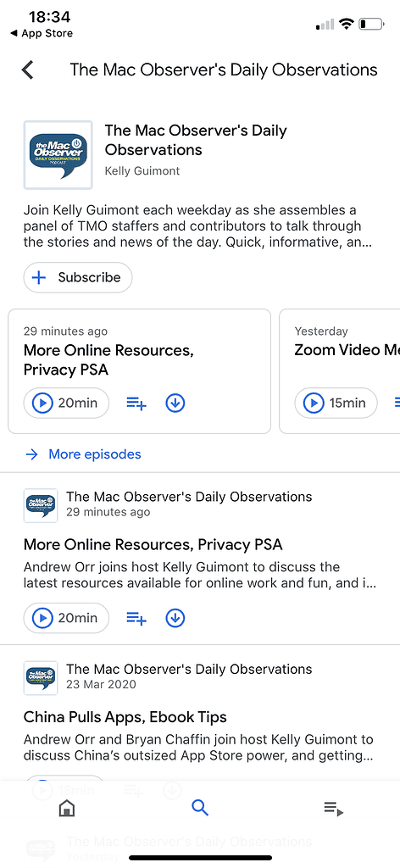
Task: Read the Andrew Orr joins host description
Action: point(200,576)
